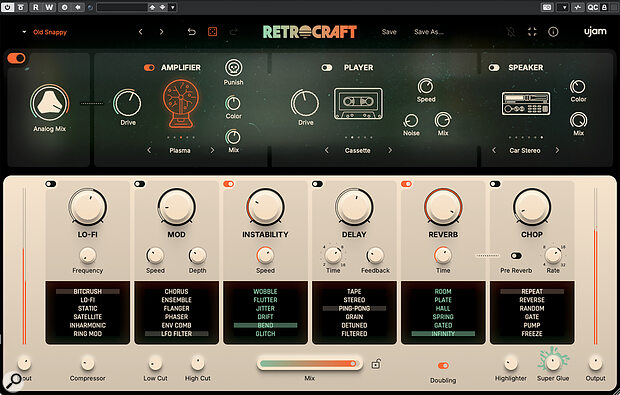
Task: Select previous speaker before Car Stereo
Action: pyautogui.click(x=494, y=150)
